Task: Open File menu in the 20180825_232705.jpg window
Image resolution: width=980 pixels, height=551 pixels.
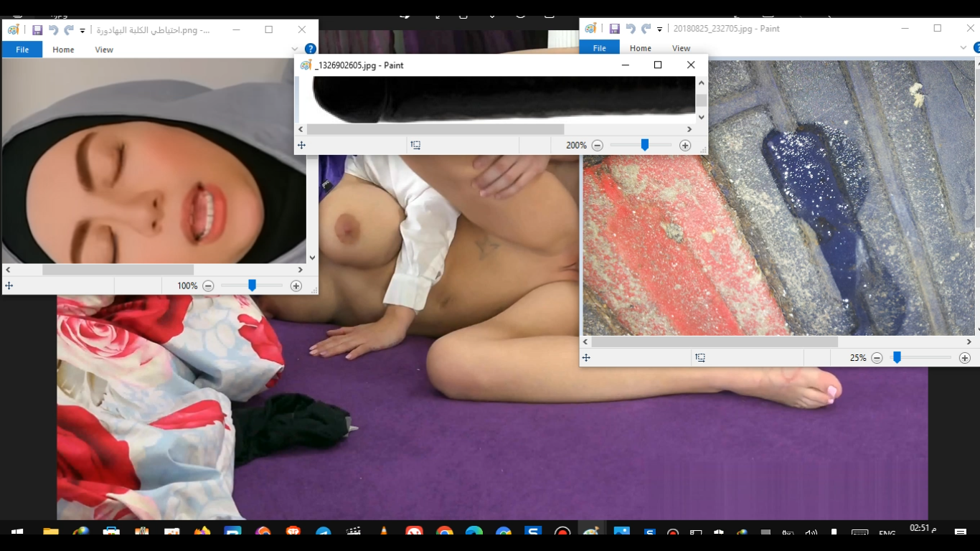Action: 599,48
